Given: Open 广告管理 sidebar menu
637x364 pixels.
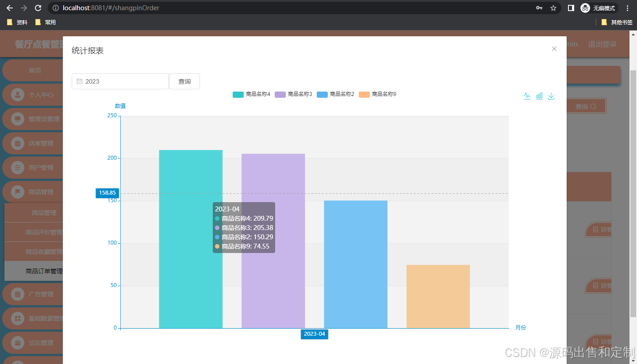Looking at the screenshot, I should [32, 294].
